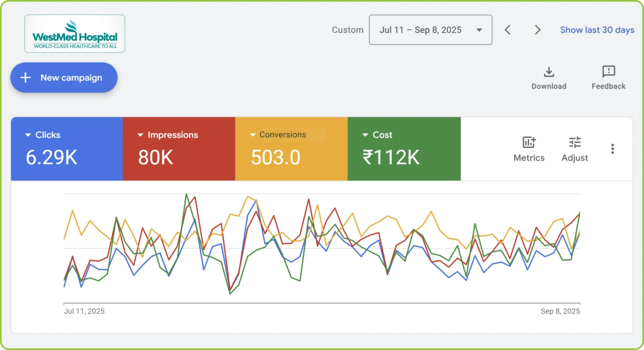Image resolution: width=644 pixels, height=350 pixels.
Task: Open the three-dot more options menu
Action: click(613, 149)
